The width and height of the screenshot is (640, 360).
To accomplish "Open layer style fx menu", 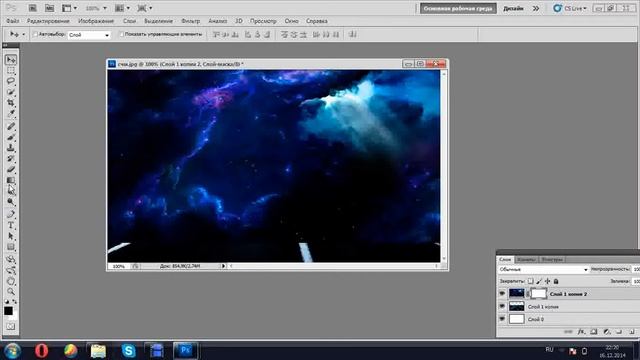I will pyautogui.click(x=581, y=332).
